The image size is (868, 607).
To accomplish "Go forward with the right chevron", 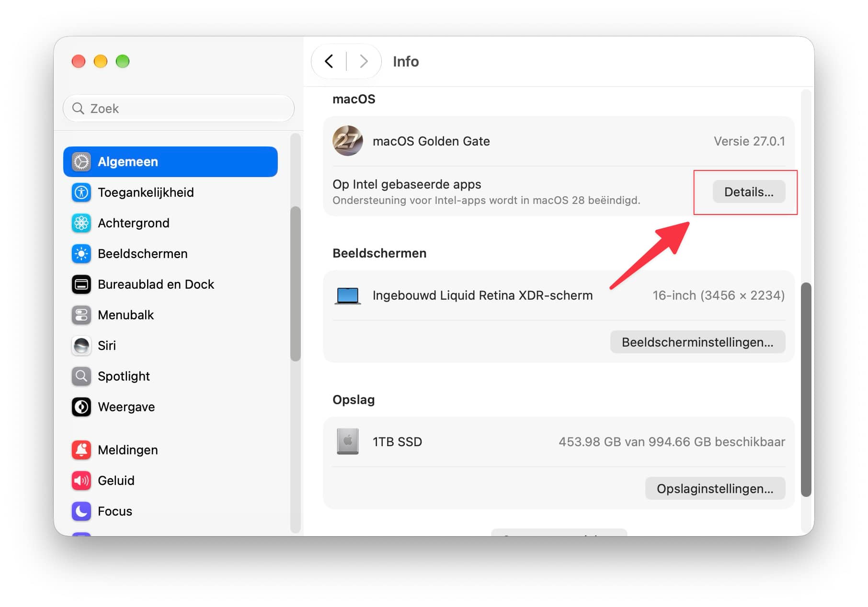I will pos(364,61).
